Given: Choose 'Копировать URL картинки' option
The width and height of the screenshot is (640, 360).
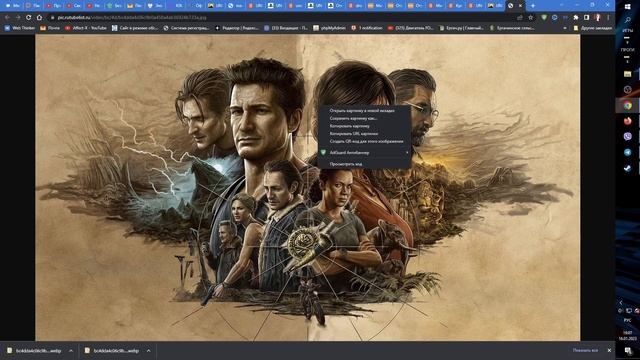Looking at the screenshot, I should click(x=364, y=133).
